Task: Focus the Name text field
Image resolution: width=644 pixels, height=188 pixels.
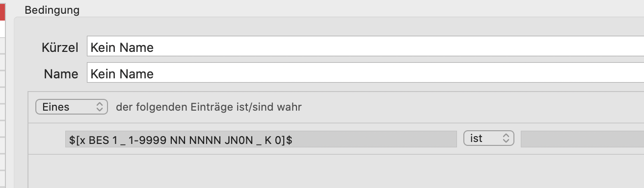Action: point(365,73)
